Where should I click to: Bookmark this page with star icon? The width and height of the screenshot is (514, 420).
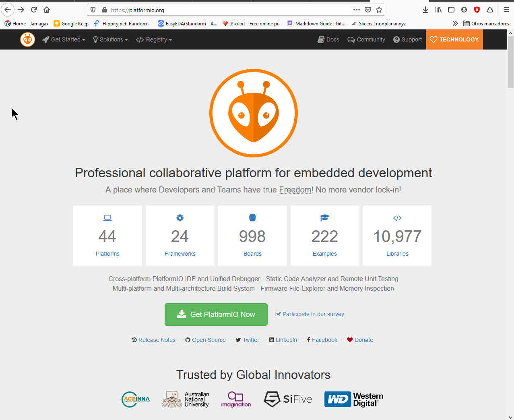click(x=379, y=10)
